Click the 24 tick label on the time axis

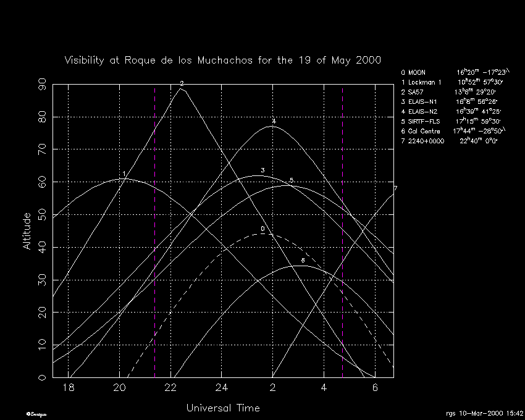[x=222, y=388]
